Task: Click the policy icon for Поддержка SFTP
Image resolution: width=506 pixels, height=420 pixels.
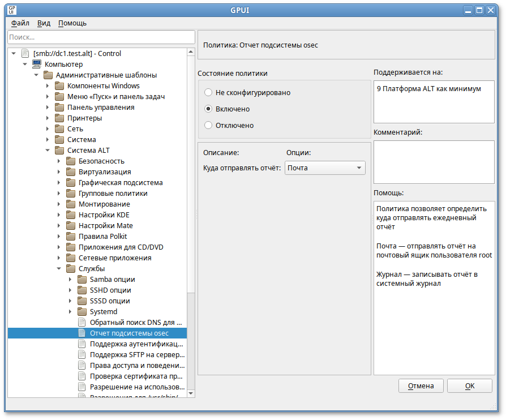Action: point(82,355)
